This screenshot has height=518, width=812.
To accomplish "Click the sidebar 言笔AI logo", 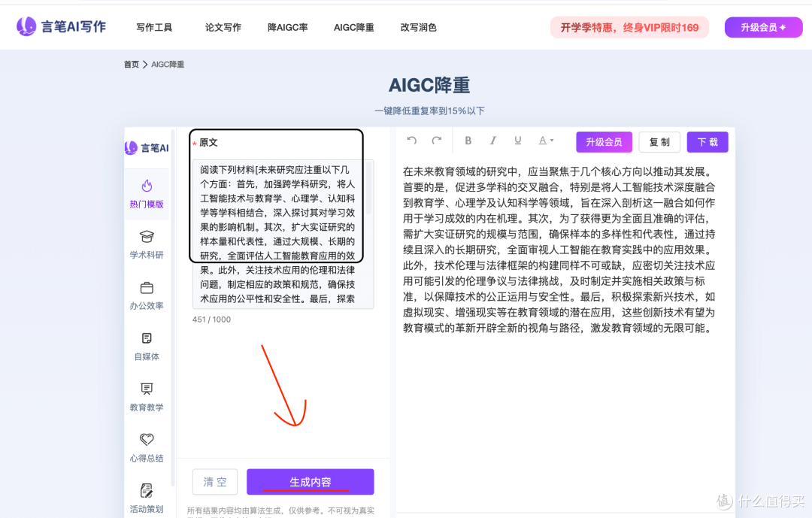I will [x=147, y=148].
